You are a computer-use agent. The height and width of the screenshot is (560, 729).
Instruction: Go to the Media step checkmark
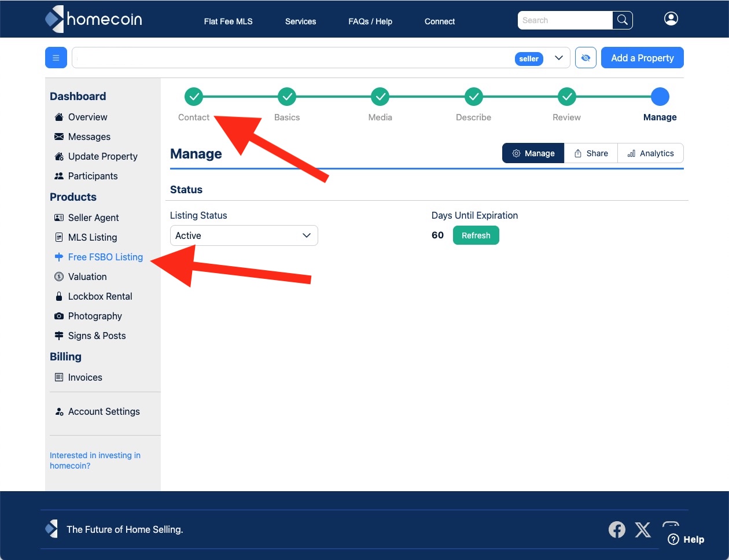pos(380,97)
